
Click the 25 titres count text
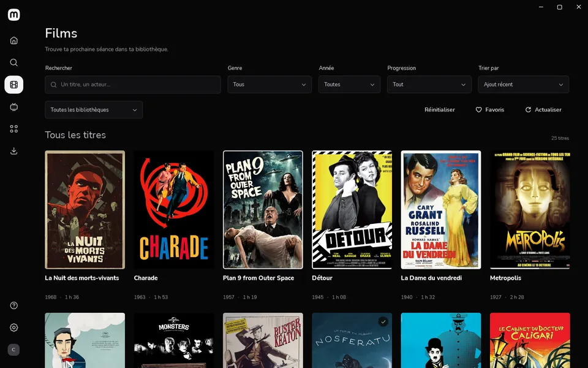pos(560,138)
